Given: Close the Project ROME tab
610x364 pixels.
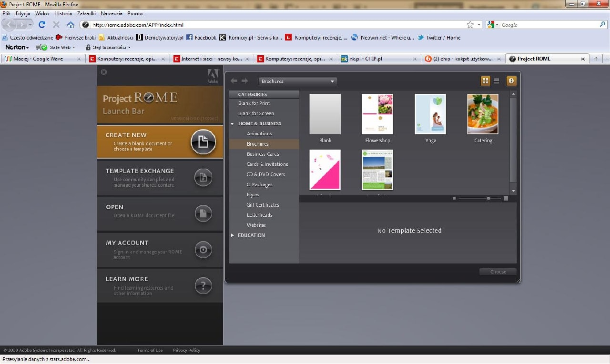Looking at the screenshot, I should click(x=582, y=59).
